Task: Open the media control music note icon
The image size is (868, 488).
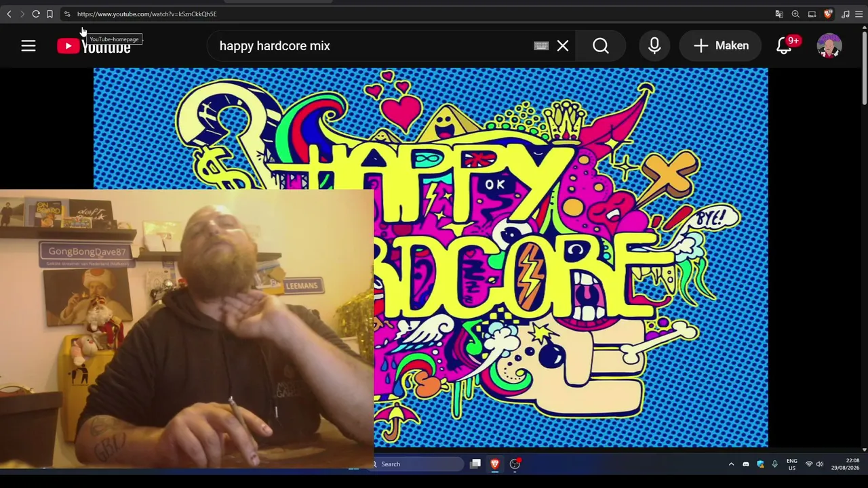Action: click(x=845, y=14)
